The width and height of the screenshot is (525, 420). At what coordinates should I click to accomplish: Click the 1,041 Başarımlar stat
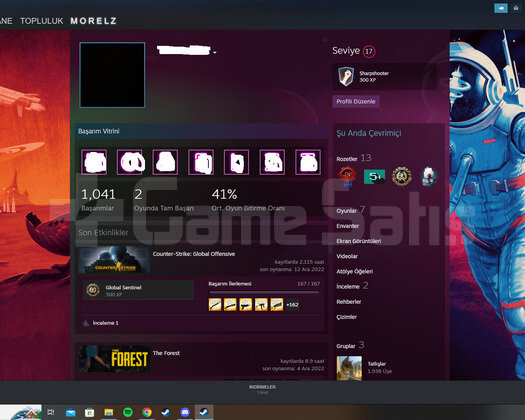tap(98, 200)
